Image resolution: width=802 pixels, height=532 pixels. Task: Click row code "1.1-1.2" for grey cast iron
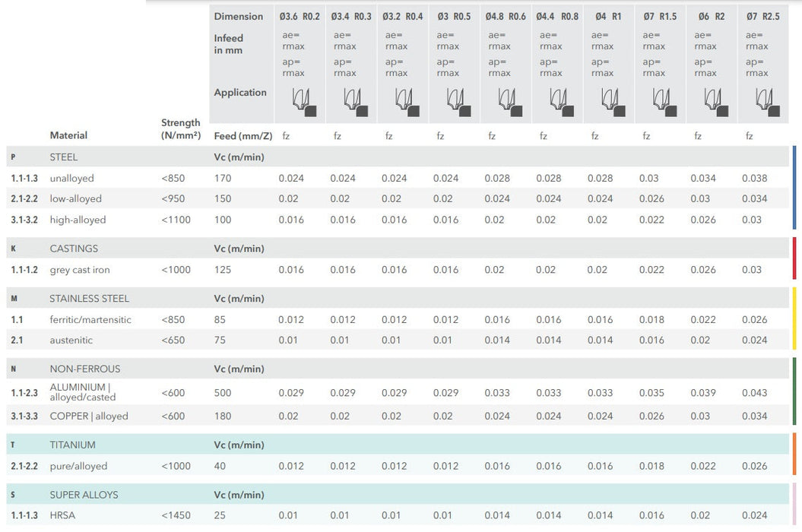pyautogui.click(x=24, y=270)
